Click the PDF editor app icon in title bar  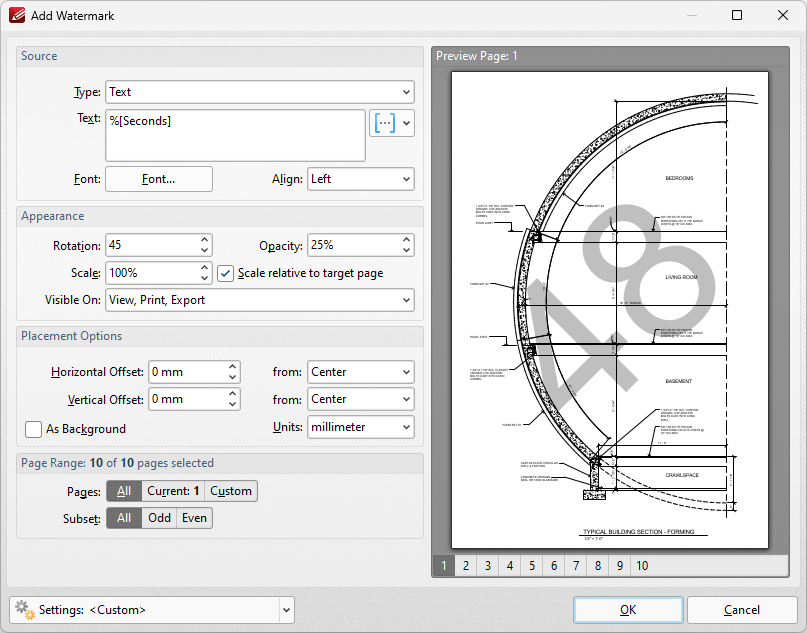(x=17, y=15)
